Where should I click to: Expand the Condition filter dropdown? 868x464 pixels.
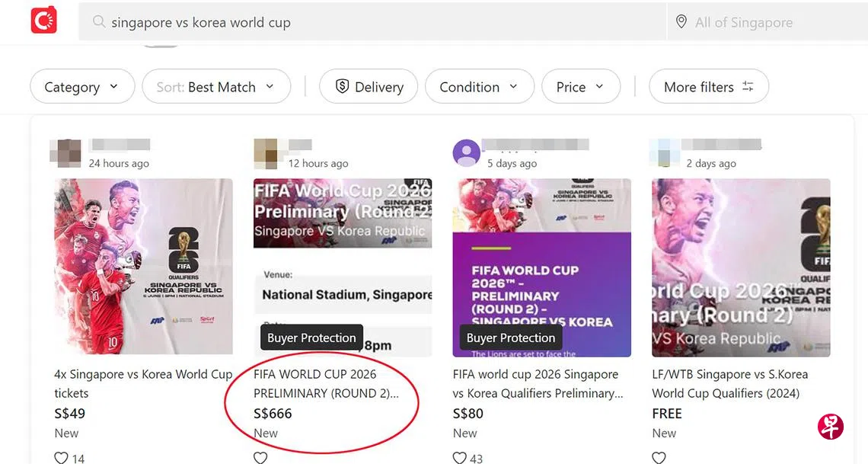pos(479,87)
